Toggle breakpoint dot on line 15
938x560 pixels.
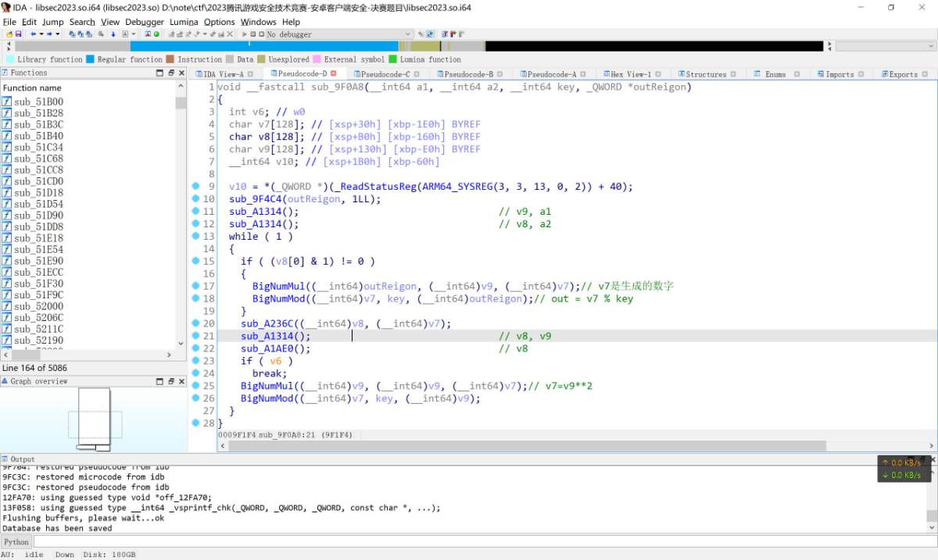[x=195, y=261]
